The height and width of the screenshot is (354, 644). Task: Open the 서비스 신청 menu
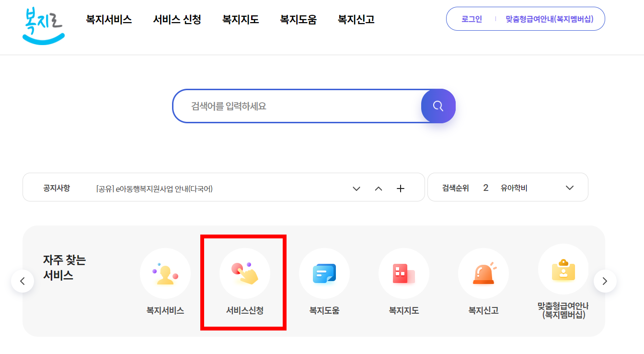pyautogui.click(x=177, y=19)
